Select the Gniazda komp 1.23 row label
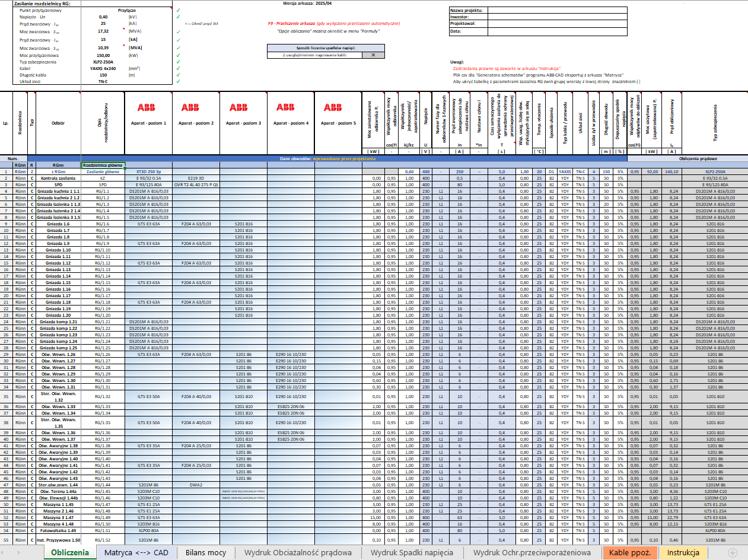Screen dimensions: 748x560 [x=58, y=335]
